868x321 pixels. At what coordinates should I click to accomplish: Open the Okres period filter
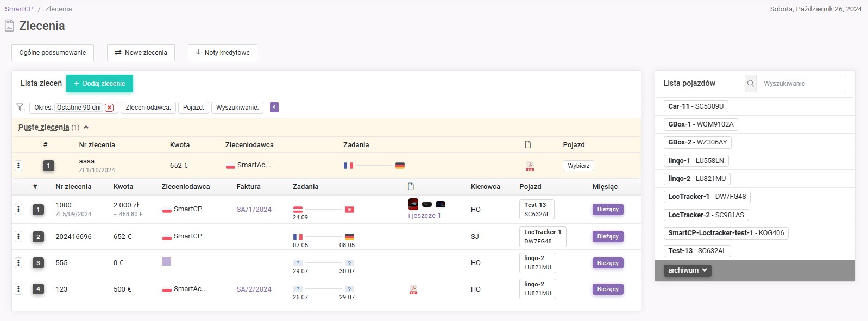73,108
